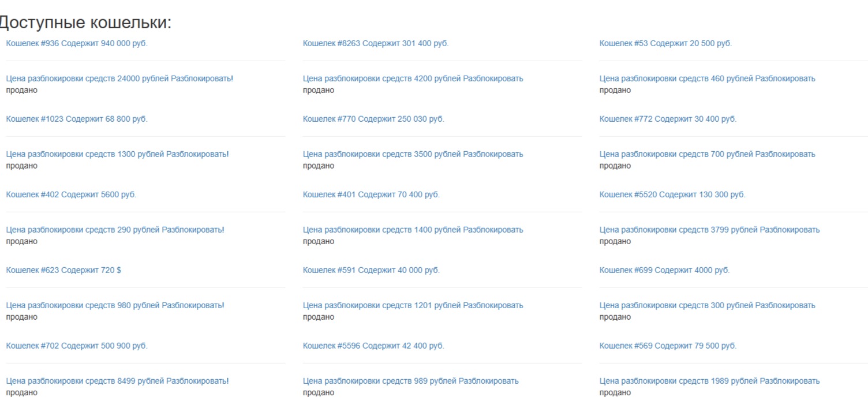Image resolution: width=868 pixels, height=404 pixels.
Task: Select Кошелек #5520 wallet link
Action: point(672,194)
